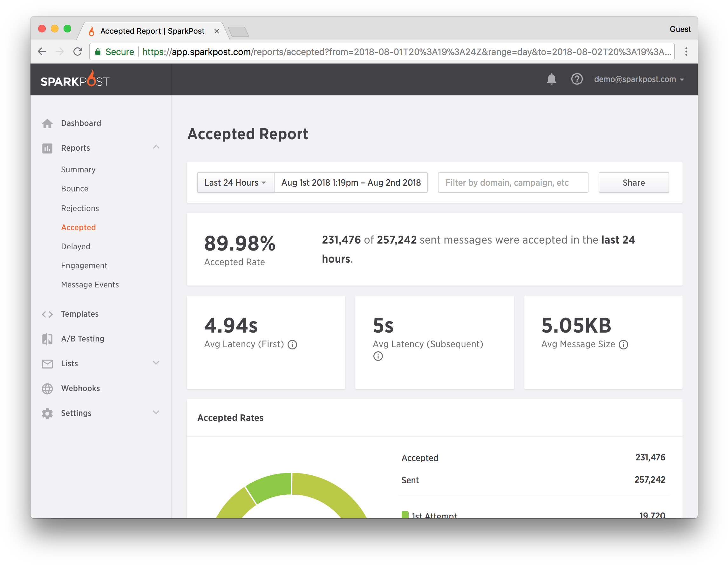Click the Settings gear icon
The image size is (728, 565).
coord(47,413)
